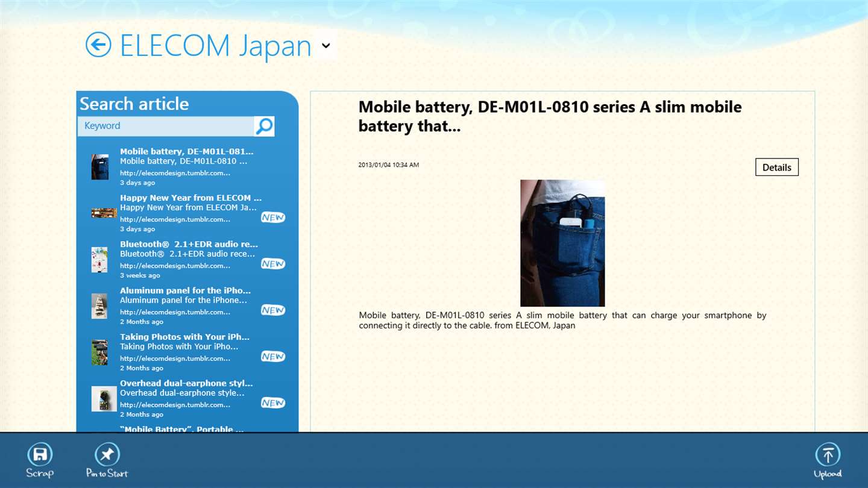The image size is (868, 488).
Task: Click the article body text about slim mobile battery
Action: pos(562,321)
